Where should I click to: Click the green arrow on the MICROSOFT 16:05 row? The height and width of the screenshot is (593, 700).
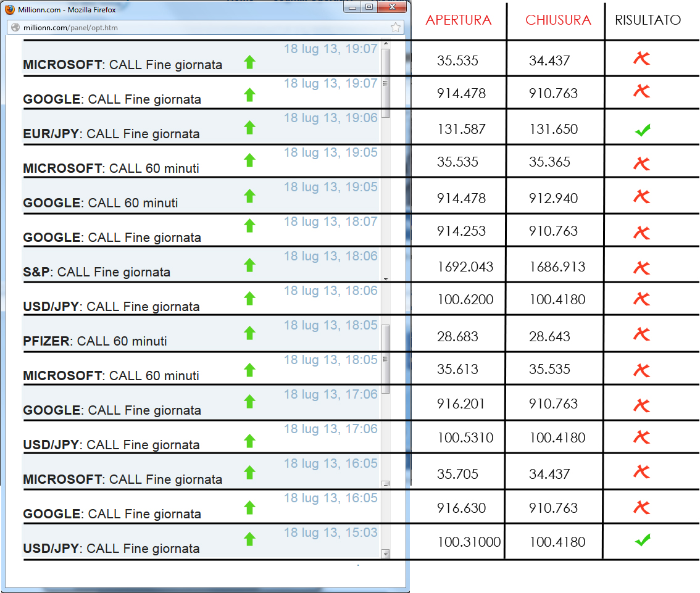(x=249, y=472)
